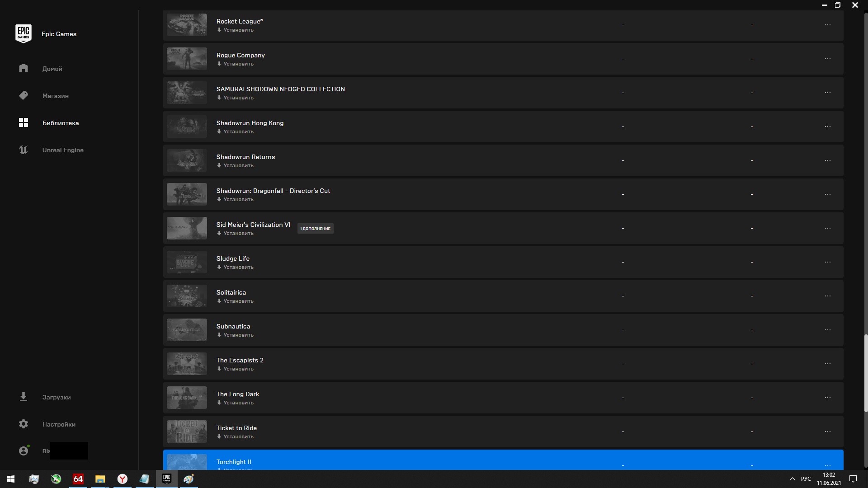Click the Shadowrun: Dragonfall - Director's Cut title
This screenshot has width=868, height=488.
(x=273, y=191)
